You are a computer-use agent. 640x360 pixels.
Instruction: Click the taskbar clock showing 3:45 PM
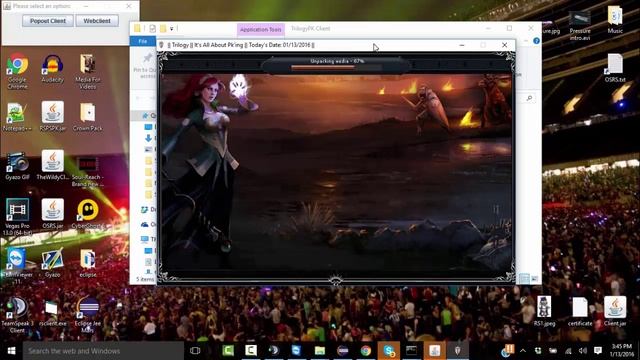(x=621, y=351)
